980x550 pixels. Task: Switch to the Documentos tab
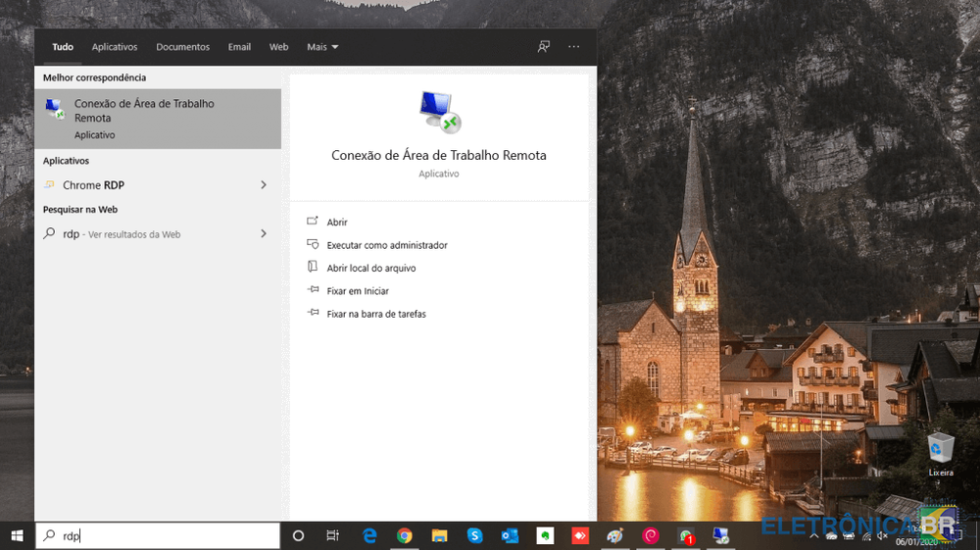[x=182, y=47]
